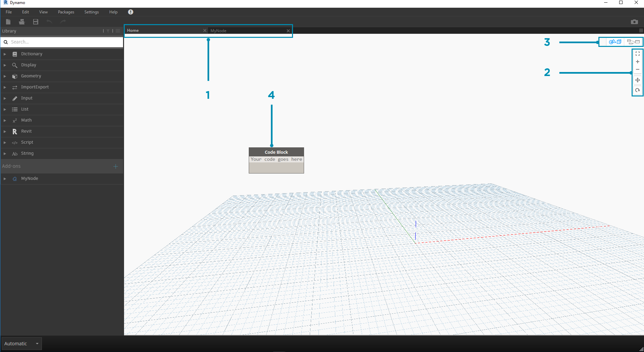Expand the Geometry library category

point(31,76)
